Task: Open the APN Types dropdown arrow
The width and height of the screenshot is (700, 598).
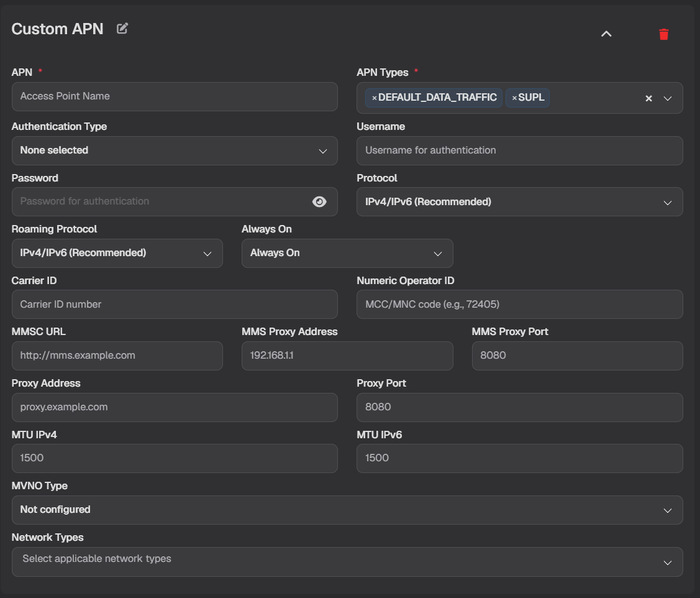Action: pyautogui.click(x=668, y=98)
